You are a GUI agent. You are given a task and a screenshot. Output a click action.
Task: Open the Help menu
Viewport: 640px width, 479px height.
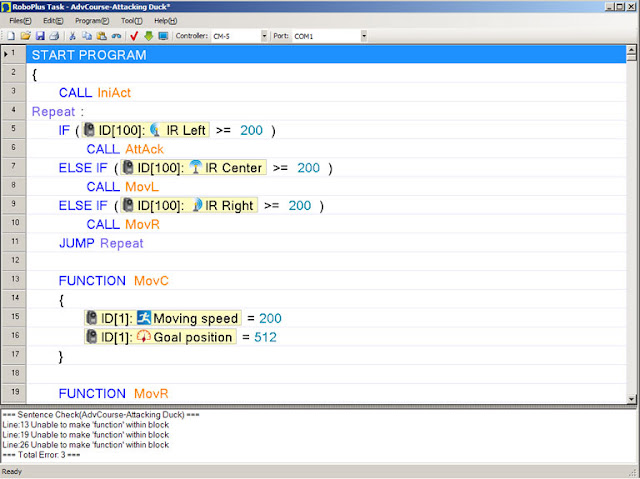165,21
